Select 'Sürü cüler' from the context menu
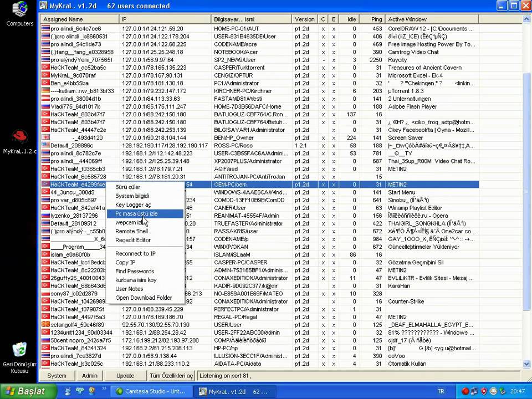This screenshot has height=399, width=532. point(145,187)
